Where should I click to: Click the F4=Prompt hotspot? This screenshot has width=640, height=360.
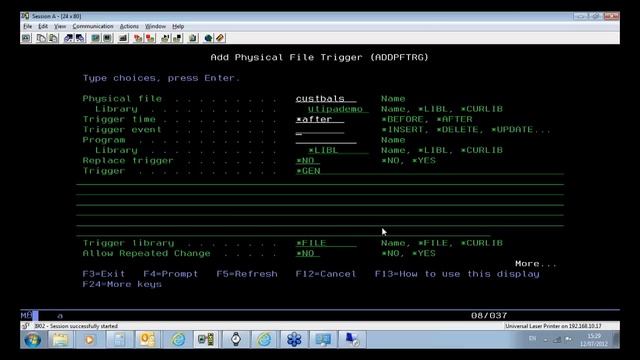click(171, 274)
